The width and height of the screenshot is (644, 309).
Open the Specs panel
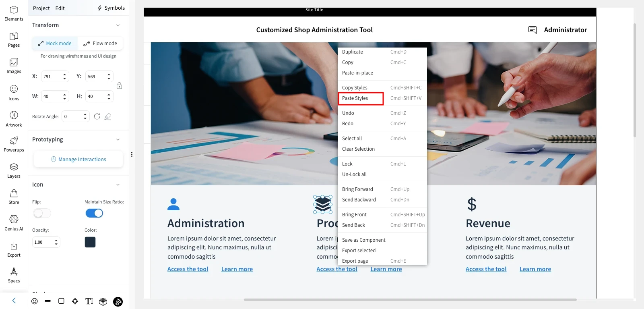click(14, 275)
